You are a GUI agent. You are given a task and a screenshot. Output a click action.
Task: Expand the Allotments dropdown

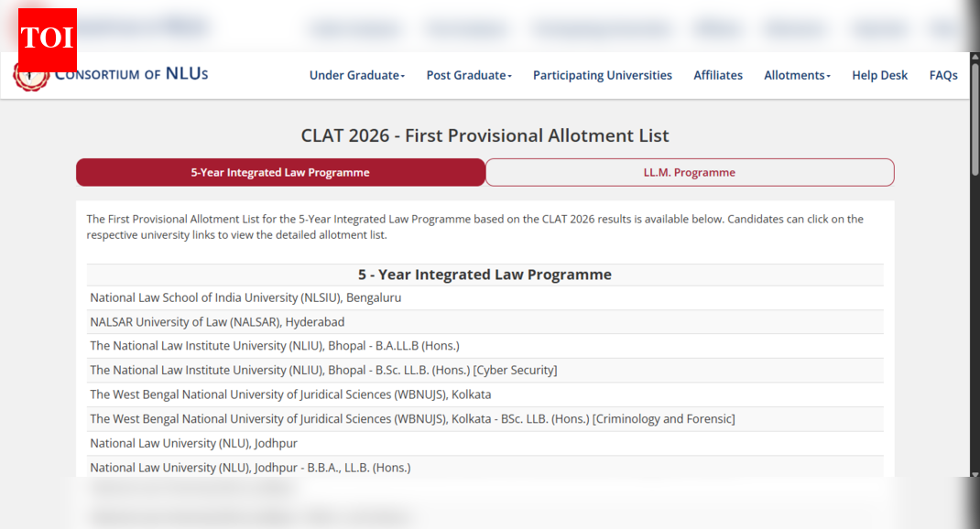796,75
